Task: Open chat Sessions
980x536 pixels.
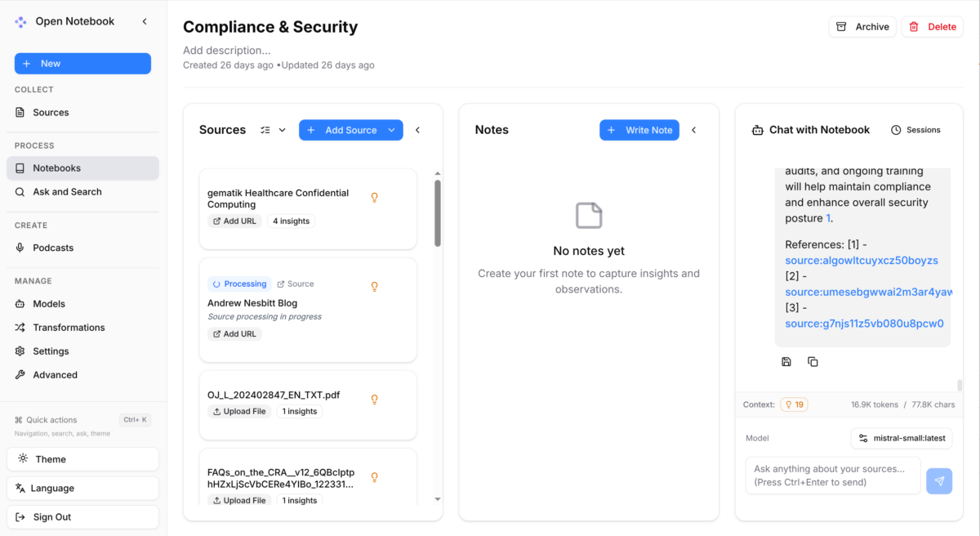Action: pos(915,130)
